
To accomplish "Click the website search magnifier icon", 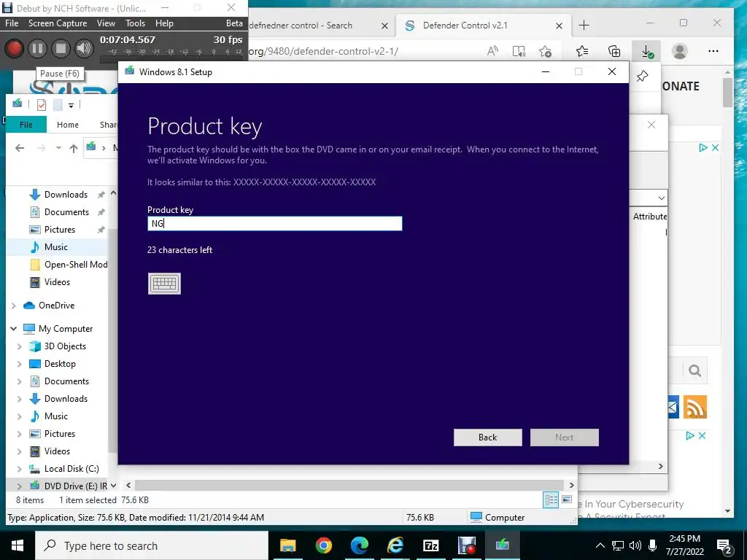I will point(694,370).
